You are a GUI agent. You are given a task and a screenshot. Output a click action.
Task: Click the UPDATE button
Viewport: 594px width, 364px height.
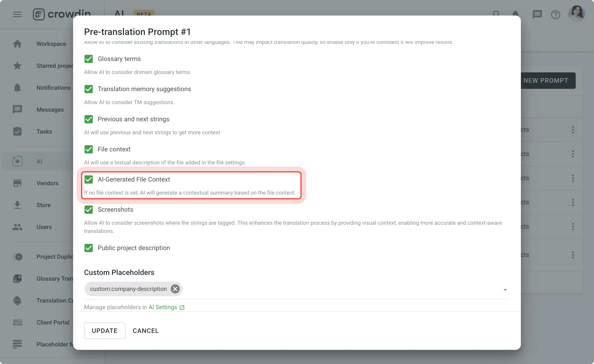[x=104, y=331]
